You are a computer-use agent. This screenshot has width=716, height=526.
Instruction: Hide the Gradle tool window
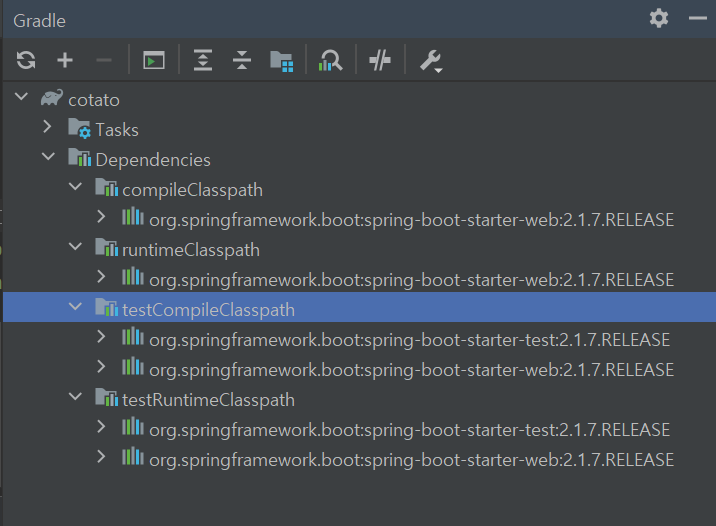click(x=697, y=18)
